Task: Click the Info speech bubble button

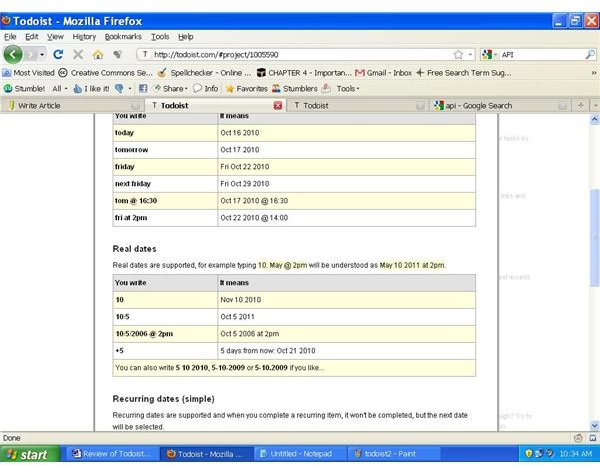Action: pos(205,89)
